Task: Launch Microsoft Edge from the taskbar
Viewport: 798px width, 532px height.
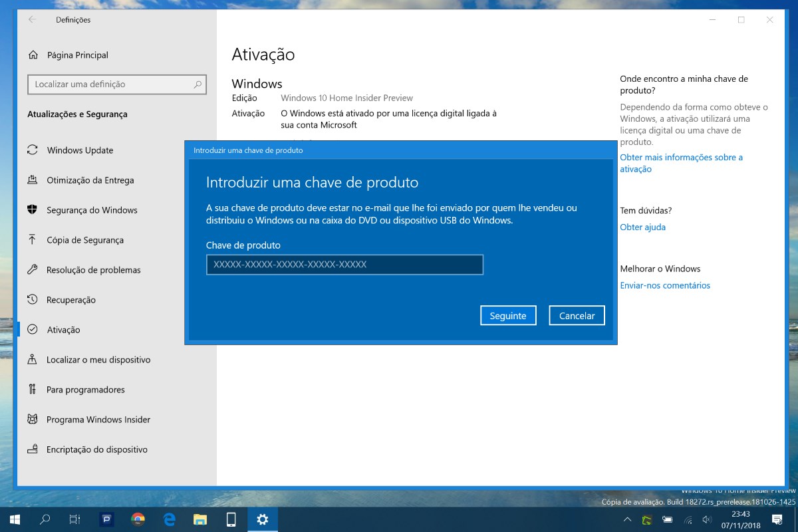Action: coord(169,519)
